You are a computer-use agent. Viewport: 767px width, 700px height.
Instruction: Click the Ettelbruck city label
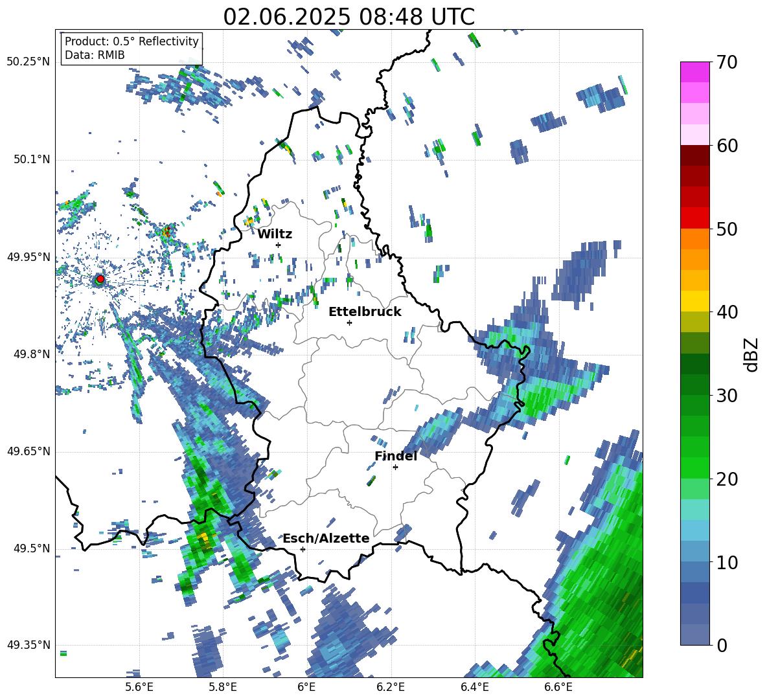click(x=365, y=312)
